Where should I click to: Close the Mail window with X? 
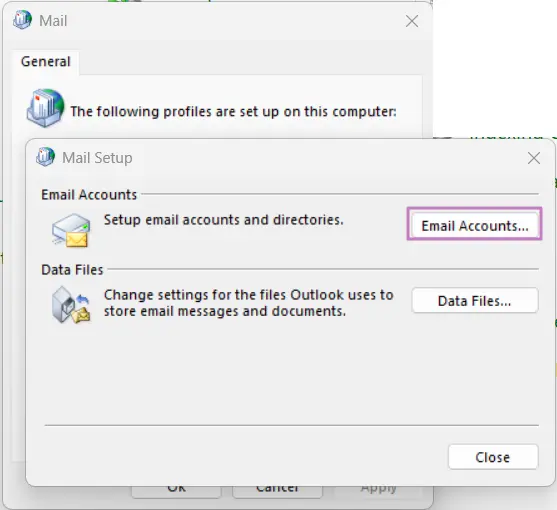coord(412,21)
